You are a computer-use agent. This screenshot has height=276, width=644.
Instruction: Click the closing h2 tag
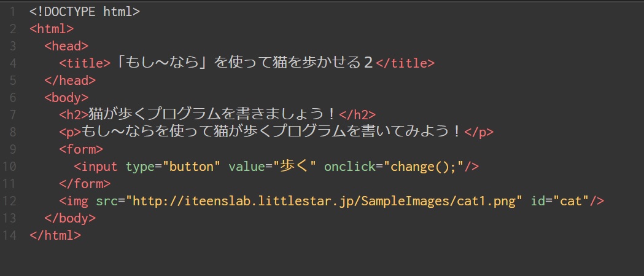pos(357,114)
